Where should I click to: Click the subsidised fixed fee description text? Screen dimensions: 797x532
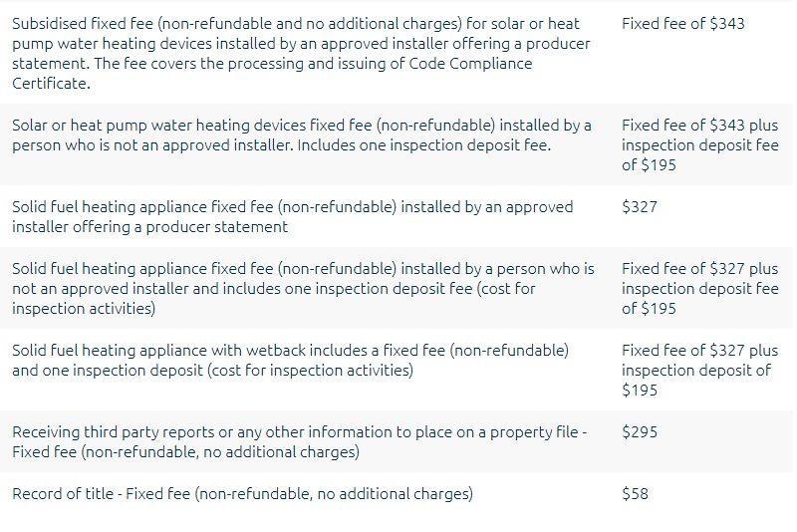point(301,54)
